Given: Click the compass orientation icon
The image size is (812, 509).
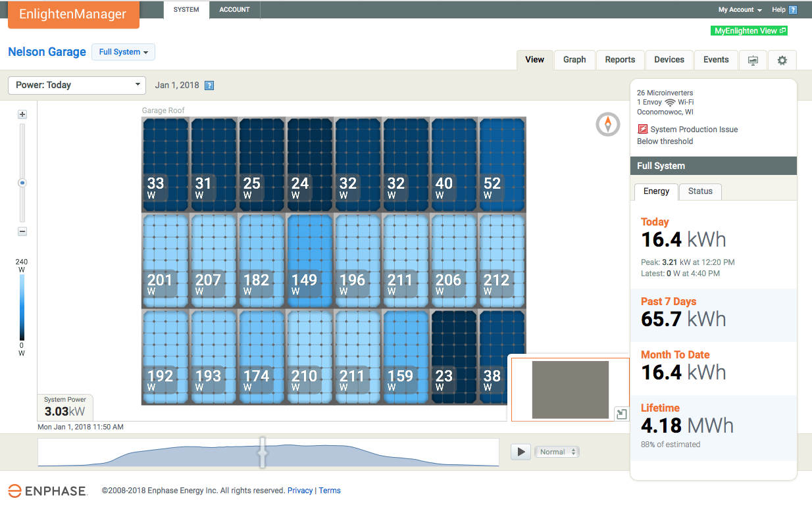Looking at the screenshot, I should [x=608, y=124].
